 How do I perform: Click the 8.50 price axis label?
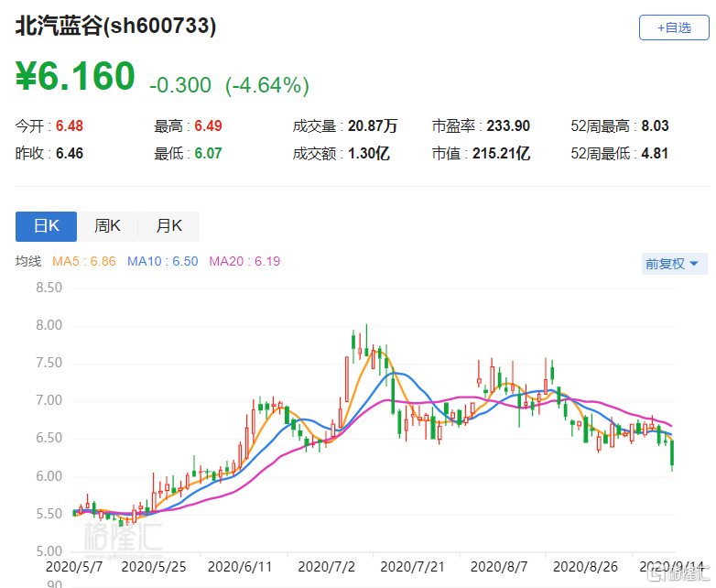(49, 288)
